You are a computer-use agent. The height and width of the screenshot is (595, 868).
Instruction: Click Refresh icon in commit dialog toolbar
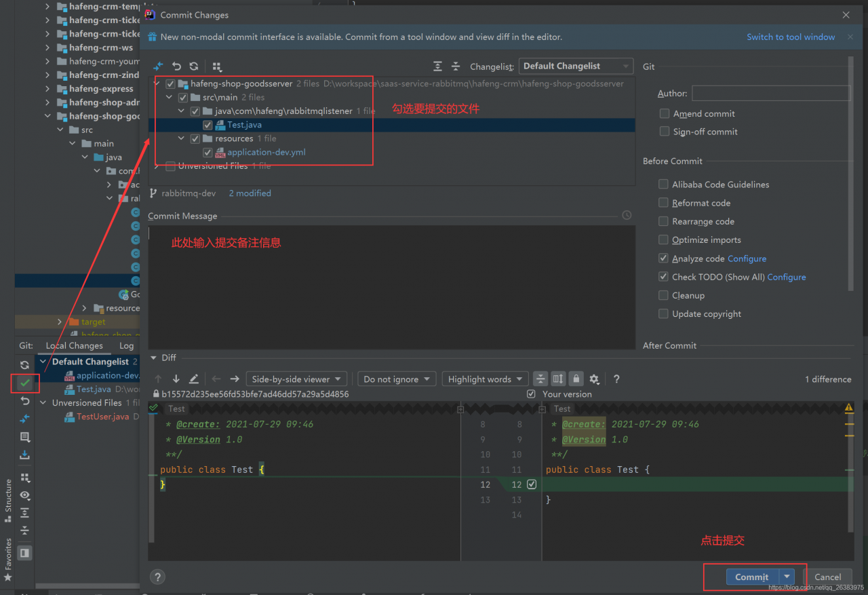point(194,66)
